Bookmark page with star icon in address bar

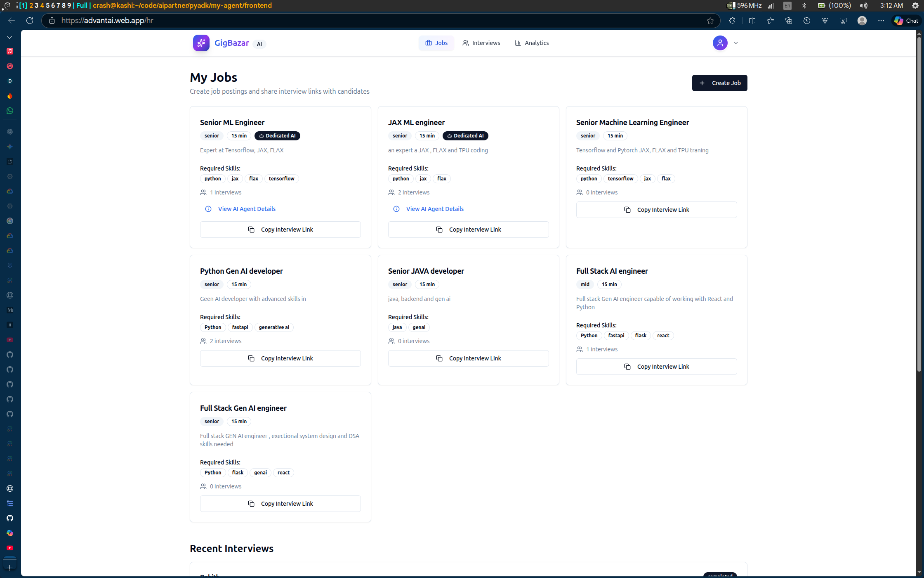tap(710, 21)
